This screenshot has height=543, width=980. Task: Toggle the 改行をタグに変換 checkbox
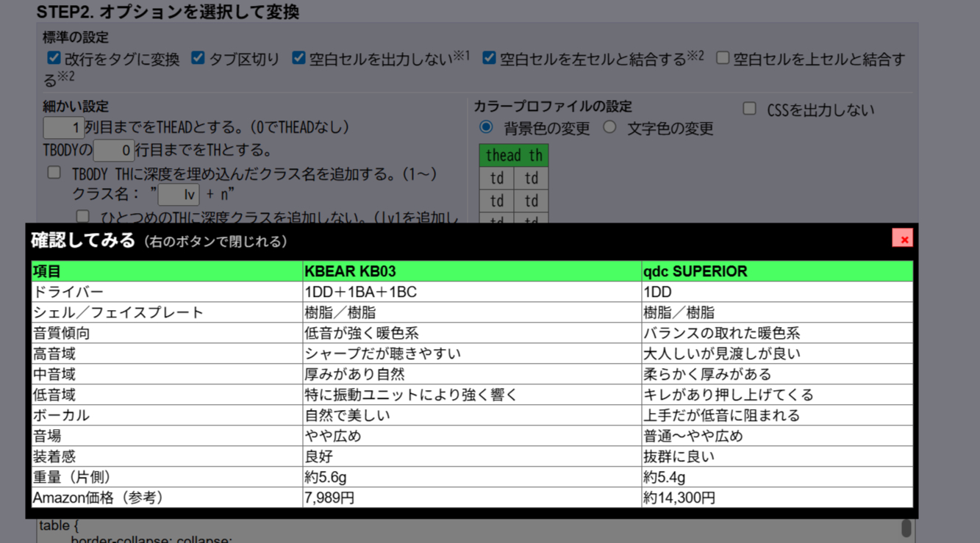pyautogui.click(x=54, y=58)
